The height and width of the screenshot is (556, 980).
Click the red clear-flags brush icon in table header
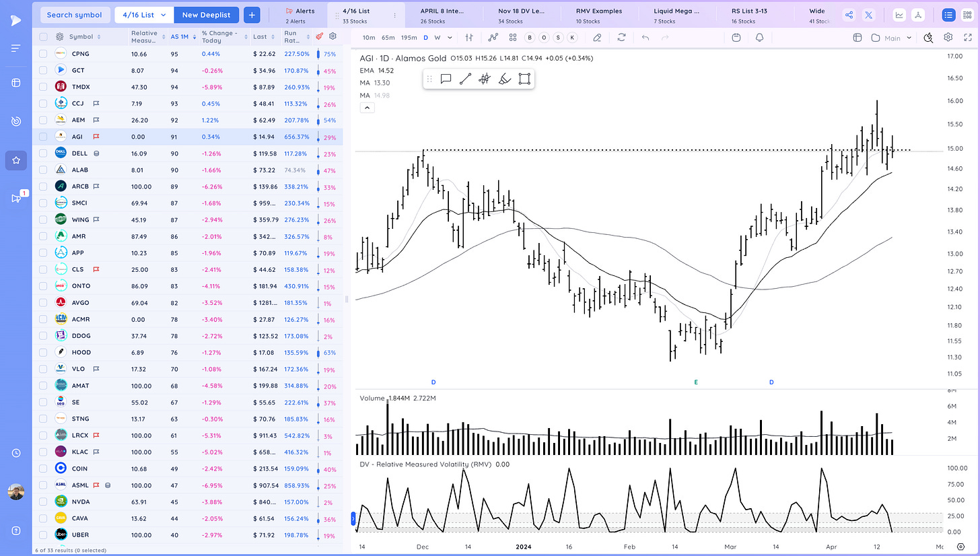pyautogui.click(x=319, y=37)
